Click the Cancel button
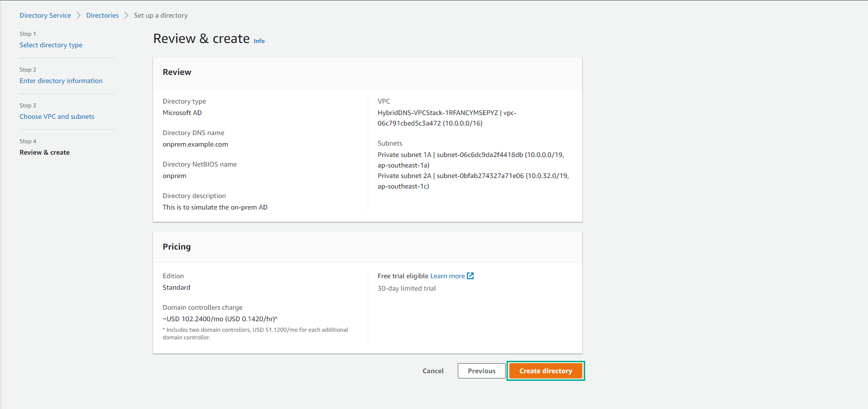Image resolution: width=868 pixels, height=409 pixels. (433, 371)
